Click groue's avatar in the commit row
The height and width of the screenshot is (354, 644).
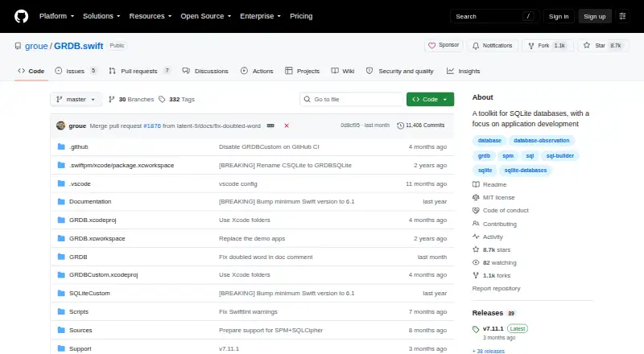point(61,126)
